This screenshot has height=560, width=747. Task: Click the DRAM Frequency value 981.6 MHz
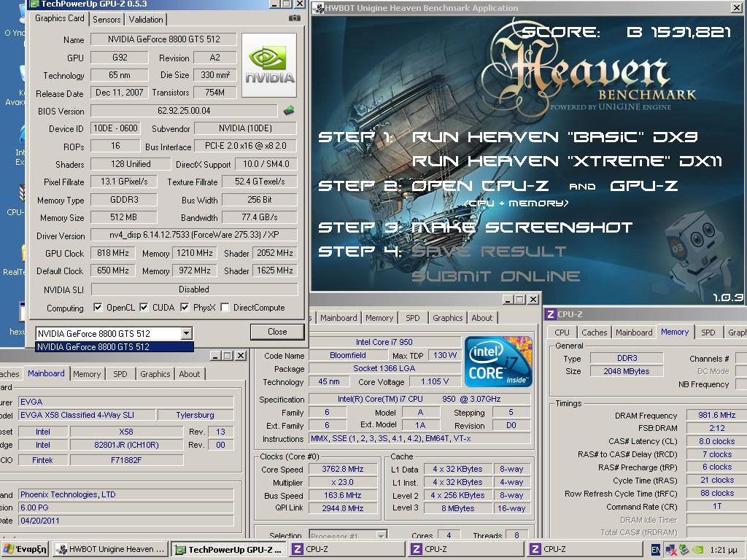coord(716,415)
